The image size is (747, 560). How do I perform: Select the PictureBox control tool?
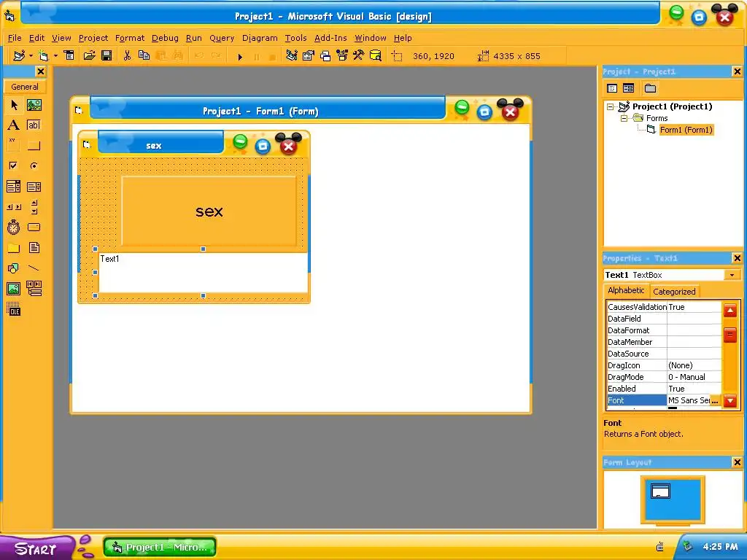click(x=34, y=105)
